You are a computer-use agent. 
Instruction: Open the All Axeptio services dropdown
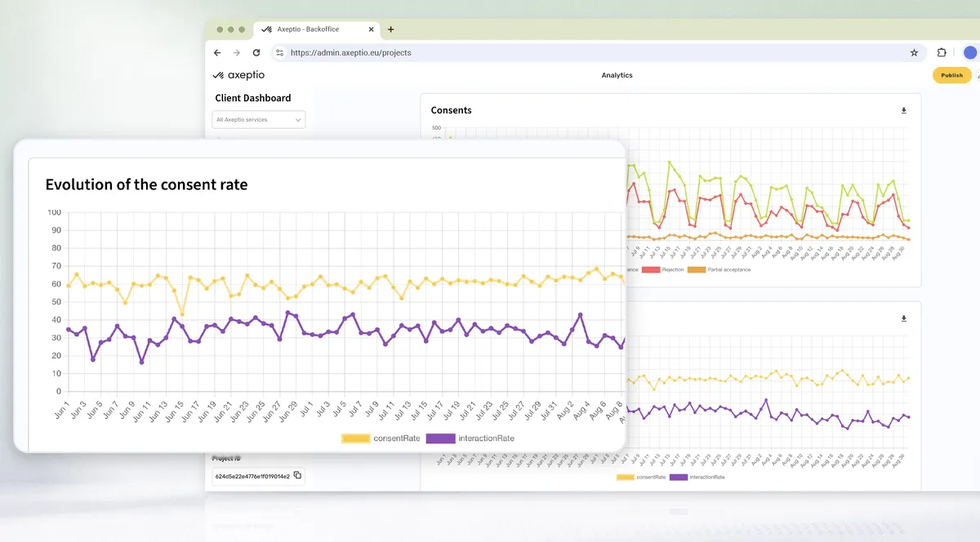coord(258,120)
